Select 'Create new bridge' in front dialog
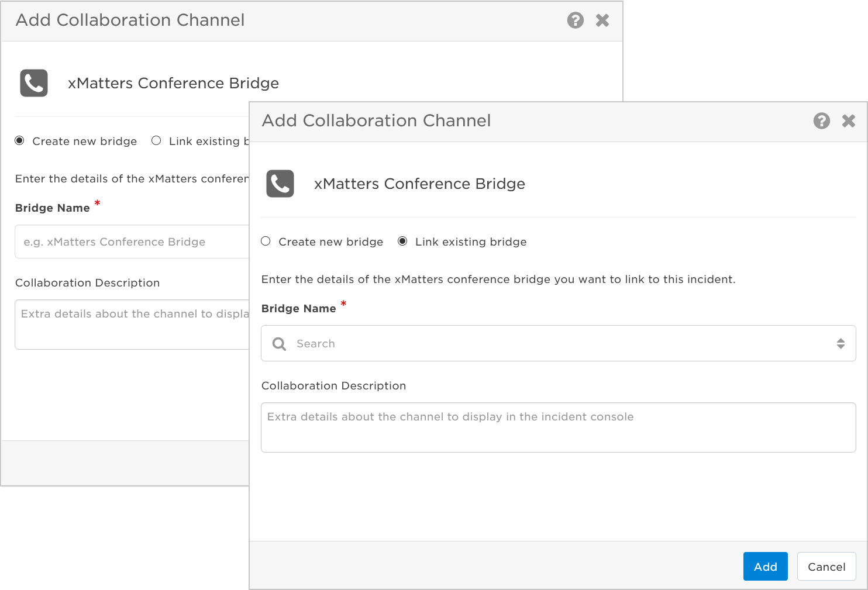This screenshot has height=590, width=868. pos(266,241)
